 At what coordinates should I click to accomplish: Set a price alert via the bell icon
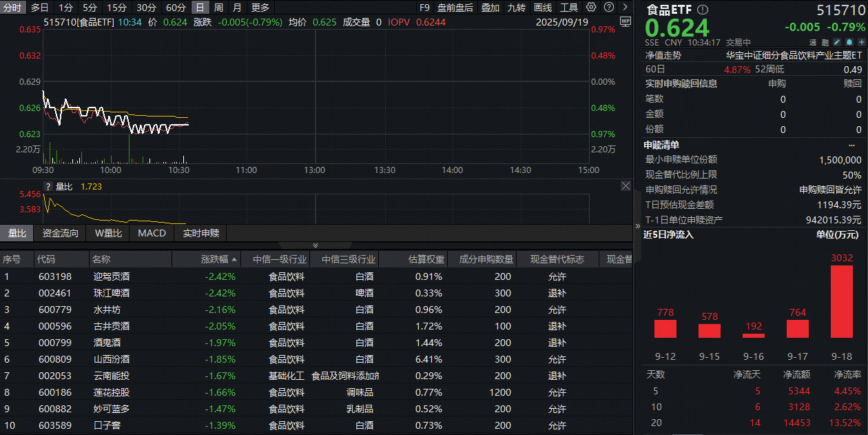pyautogui.click(x=849, y=42)
